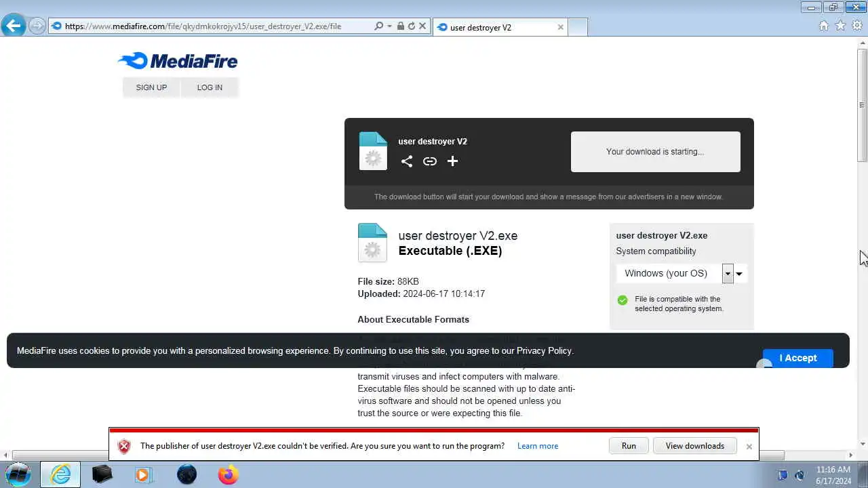Open the Windows Start button
The height and width of the screenshot is (488, 868).
point(18,474)
